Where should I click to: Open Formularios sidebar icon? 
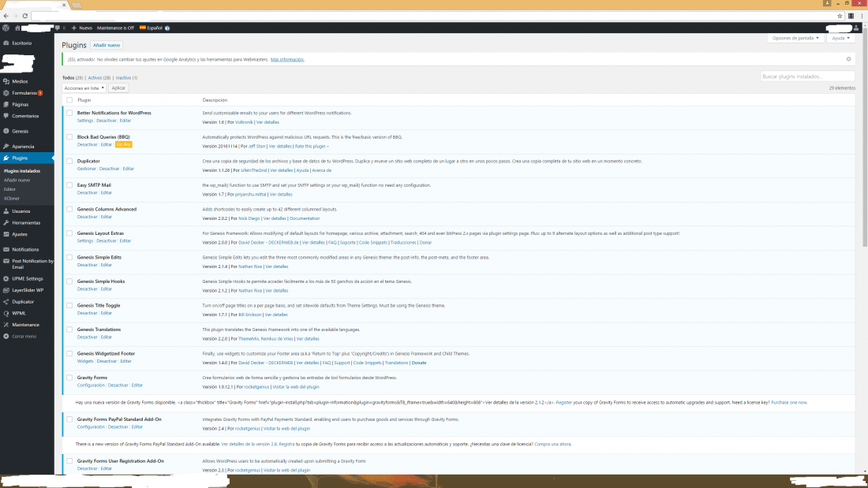[x=6, y=93]
